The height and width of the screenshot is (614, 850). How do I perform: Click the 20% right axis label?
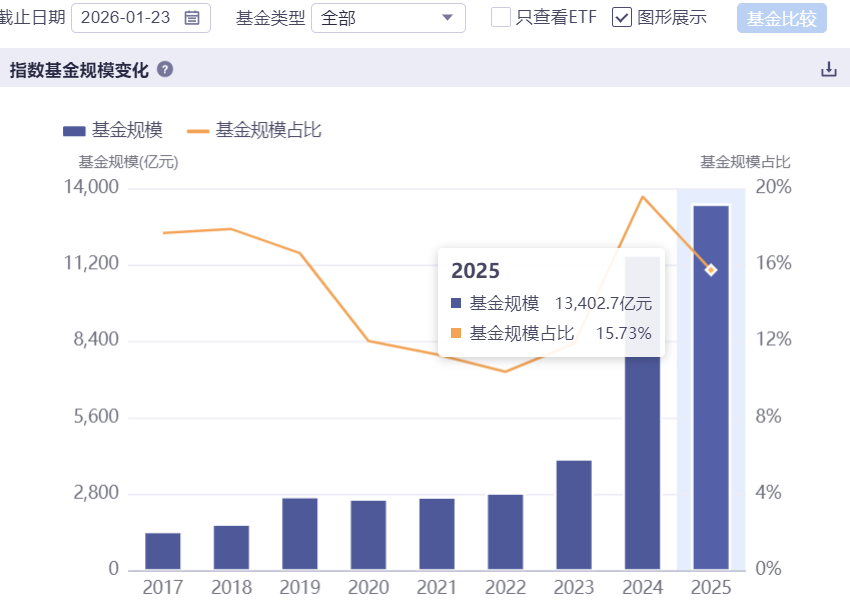[773, 187]
